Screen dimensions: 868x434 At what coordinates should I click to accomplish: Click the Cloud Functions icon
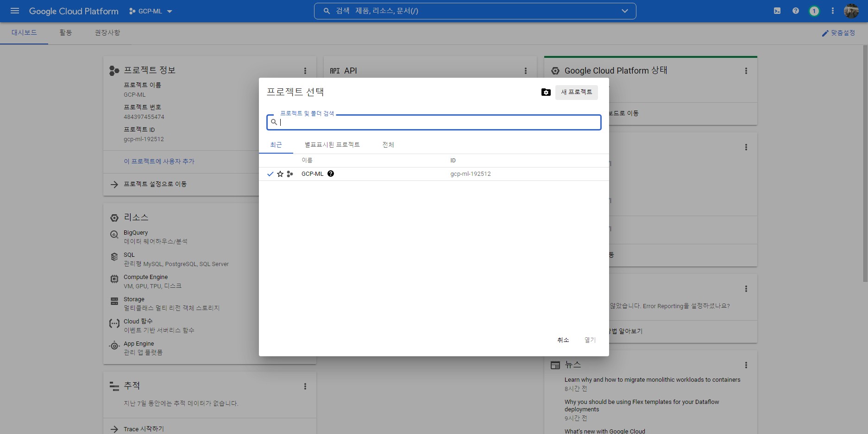click(x=114, y=323)
